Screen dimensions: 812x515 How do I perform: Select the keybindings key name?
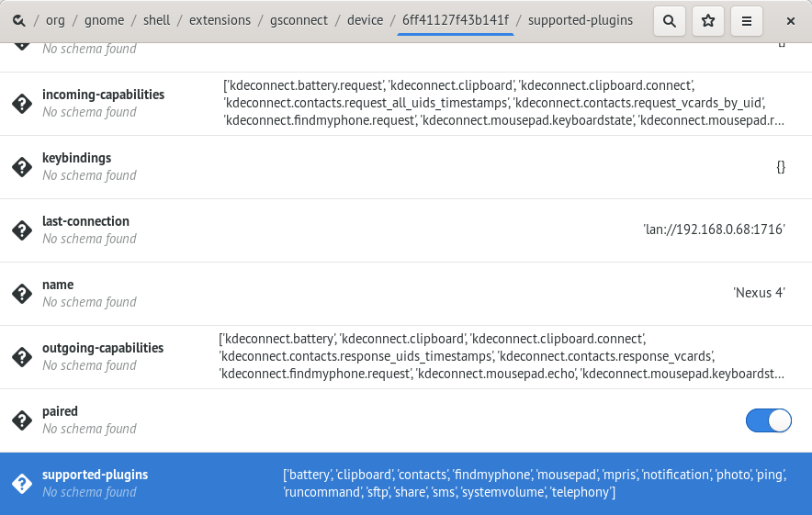tap(76, 158)
